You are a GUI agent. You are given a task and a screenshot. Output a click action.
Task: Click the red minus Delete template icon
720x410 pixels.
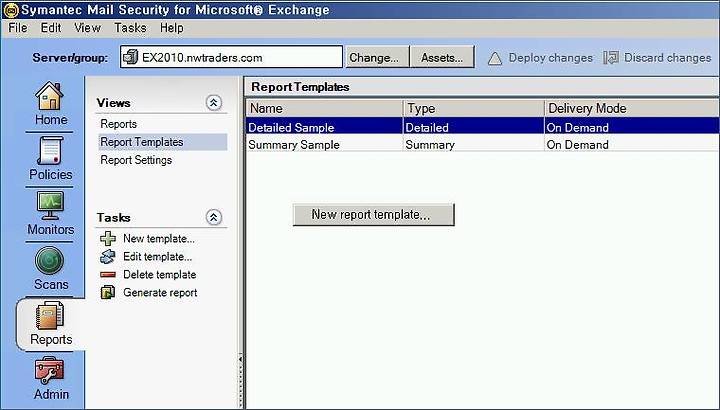pyautogui.click(x=108, y=275)
